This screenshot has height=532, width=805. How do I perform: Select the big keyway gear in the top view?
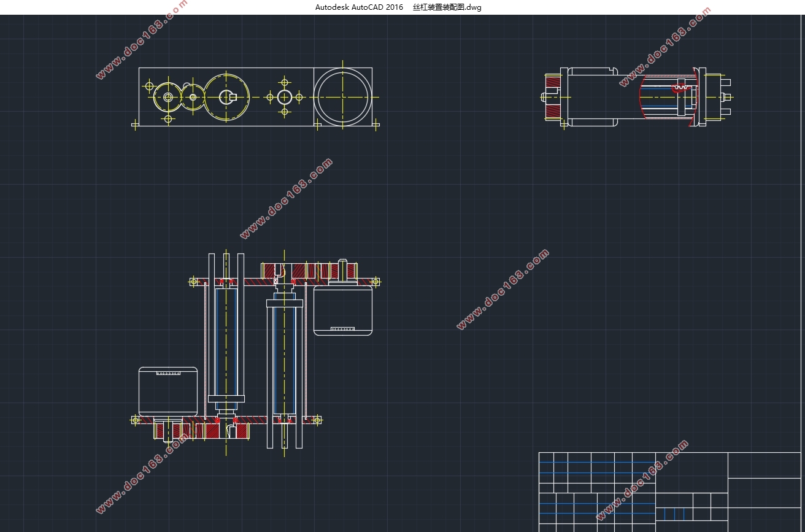tap(226, 97)
